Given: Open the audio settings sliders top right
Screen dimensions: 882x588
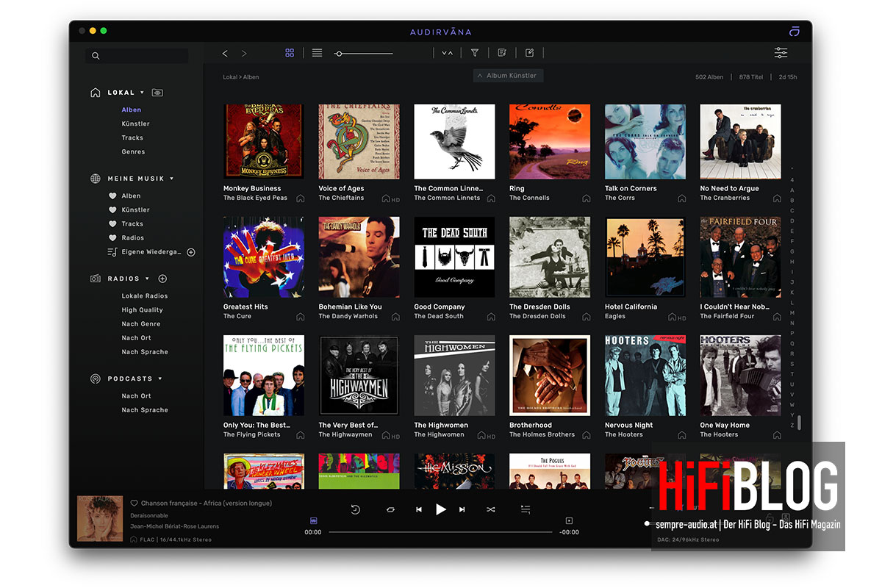Looking at the screenshot, I should coord(781,52).
